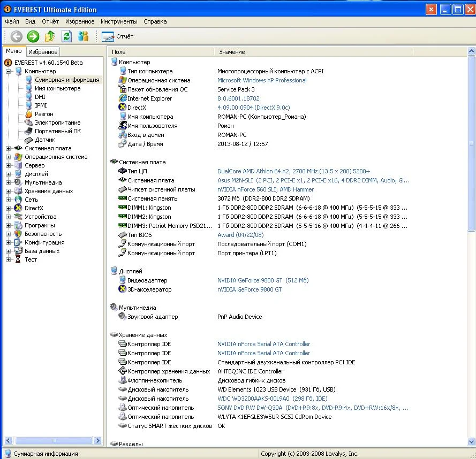Collapse the Компьютер tree node
476x459 pixels.
click(x=9, y=71)
